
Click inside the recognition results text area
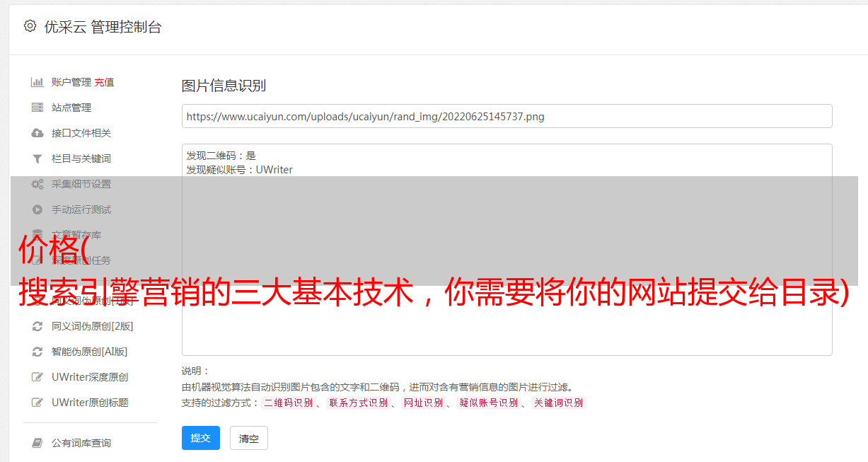pyautogui.click(x=507, y=249)
